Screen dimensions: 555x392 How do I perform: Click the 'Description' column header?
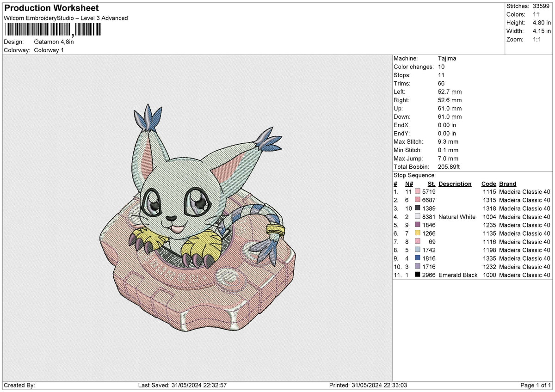tap(455, 184)
